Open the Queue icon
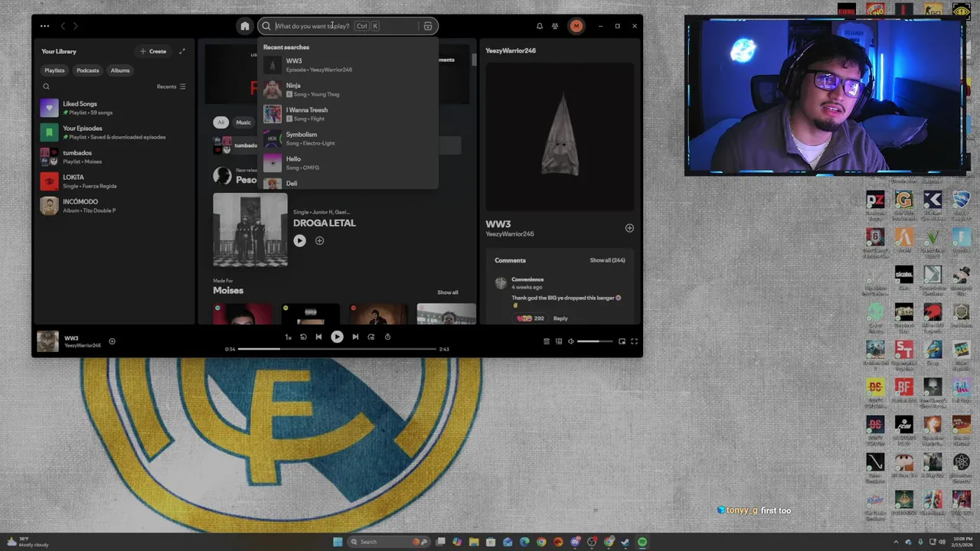The height and width of the screenshot is (551, 980). 546,341
